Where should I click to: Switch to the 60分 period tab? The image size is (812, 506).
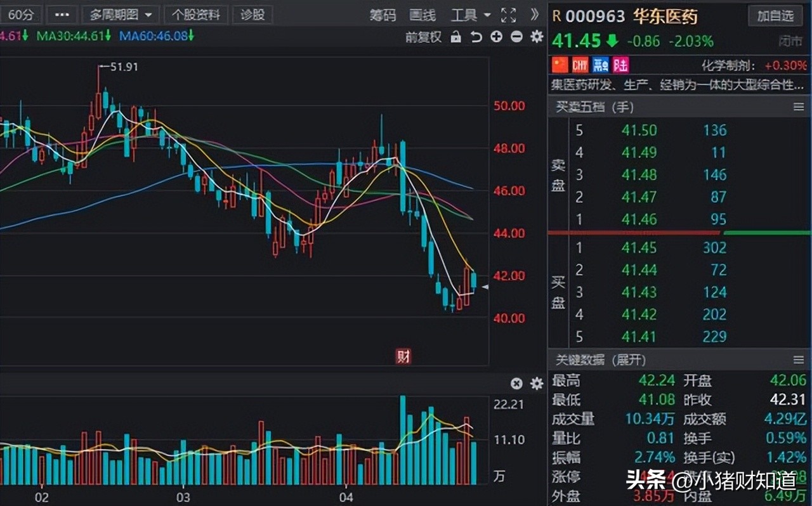[x=22, y=14]
